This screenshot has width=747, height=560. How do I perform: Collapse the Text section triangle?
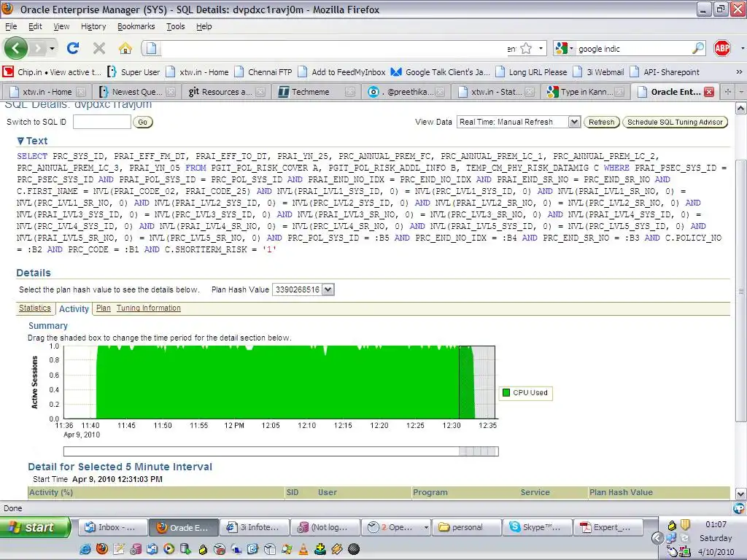[x=20, y=141]
